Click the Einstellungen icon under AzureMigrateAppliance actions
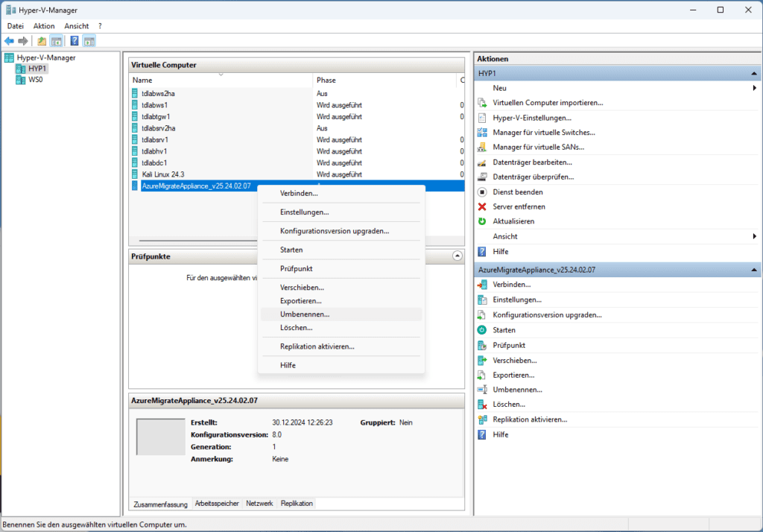763x532 pixels. tap(482, 300)
